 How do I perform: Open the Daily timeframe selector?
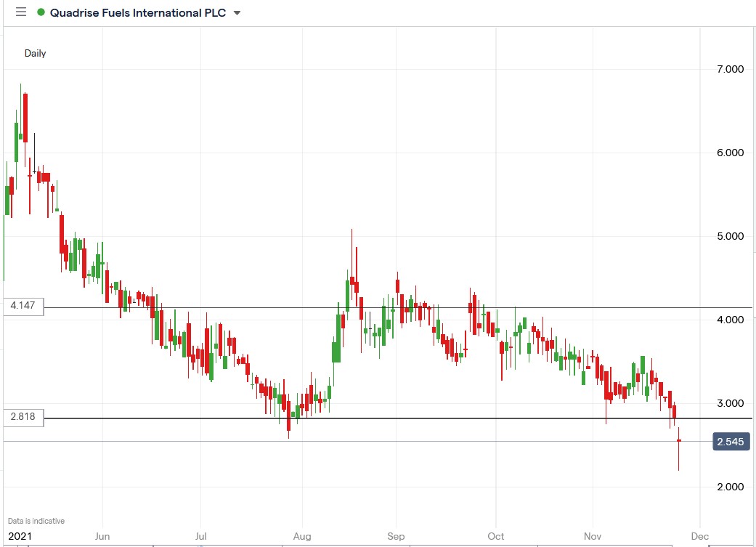point(36,53)
